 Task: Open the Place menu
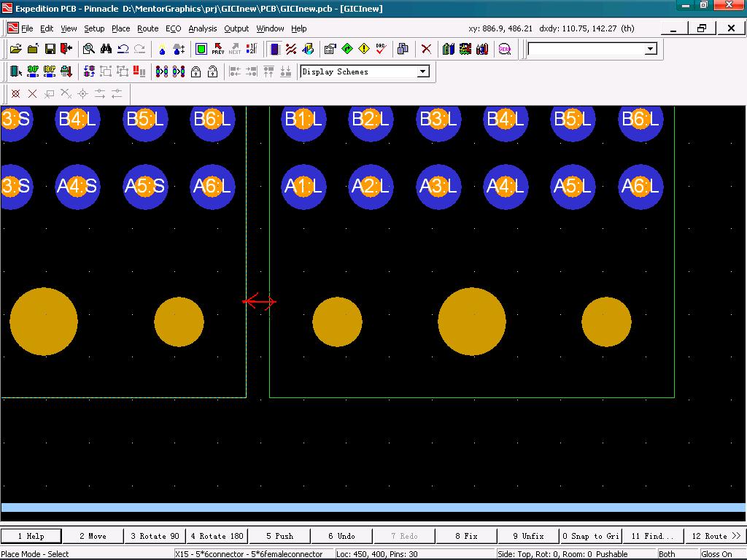120,28
